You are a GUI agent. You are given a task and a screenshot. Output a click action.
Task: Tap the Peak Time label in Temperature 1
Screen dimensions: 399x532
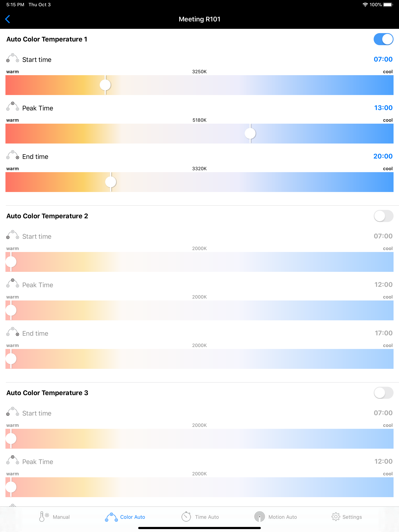click(x=38, y=108)
